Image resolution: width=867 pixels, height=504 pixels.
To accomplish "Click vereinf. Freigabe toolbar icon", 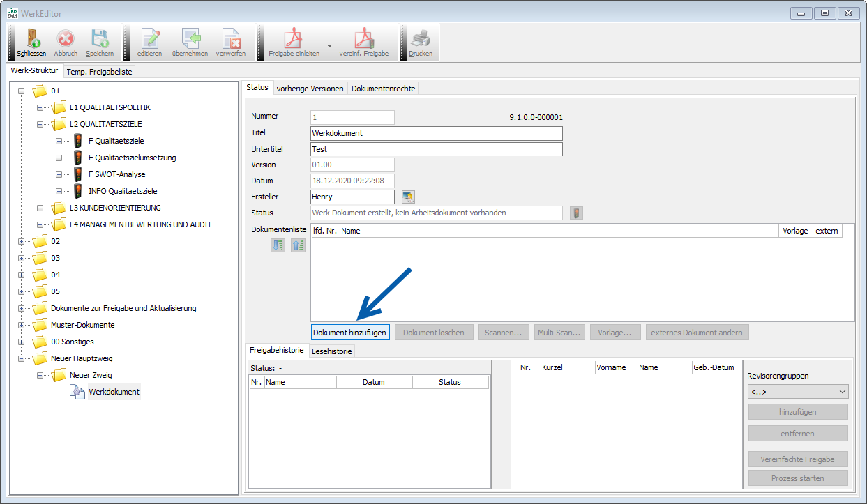I will [363, 38].
